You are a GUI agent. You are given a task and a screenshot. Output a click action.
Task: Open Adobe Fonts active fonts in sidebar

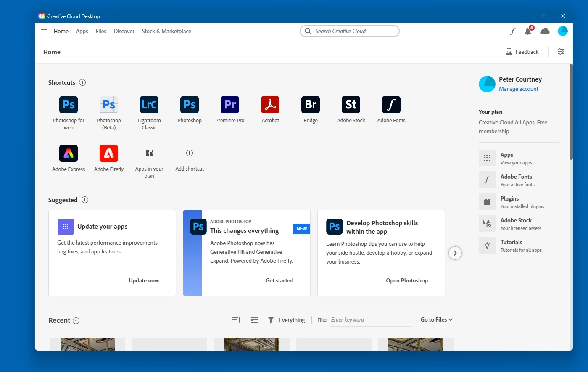point(519,180)
